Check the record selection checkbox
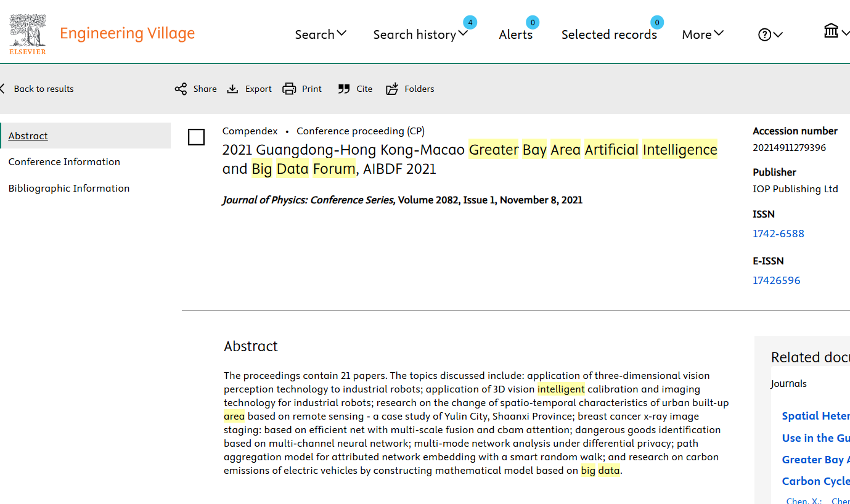The width and height of the screenshot is (850, 504). (196, 137)
